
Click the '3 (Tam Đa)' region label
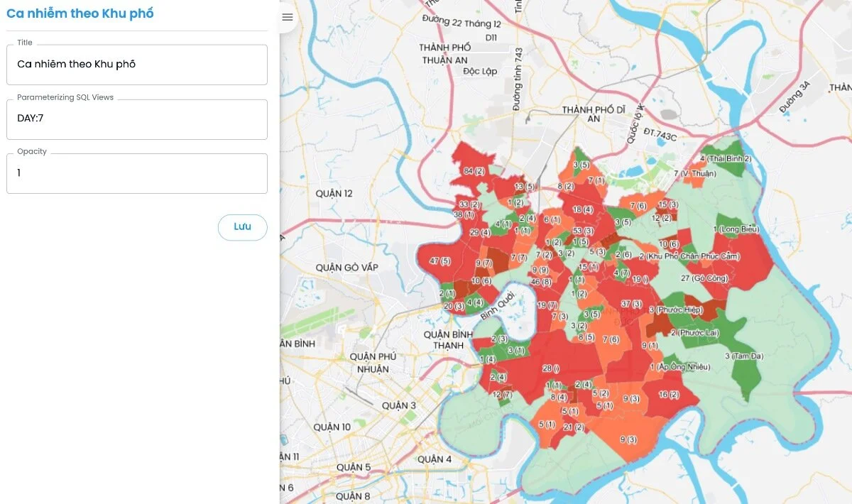[743, 356]
